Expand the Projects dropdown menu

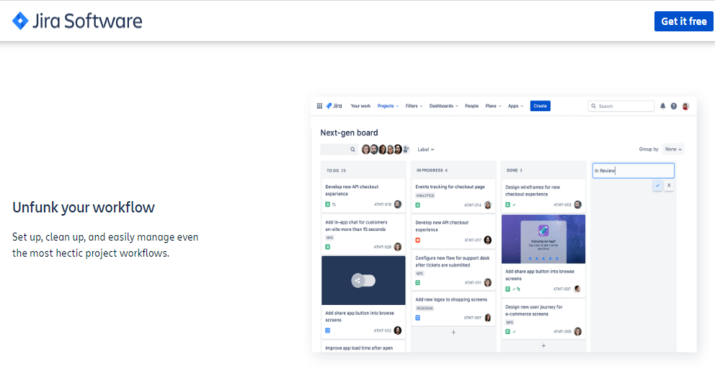pyautogui.click(x=388, y=106)
